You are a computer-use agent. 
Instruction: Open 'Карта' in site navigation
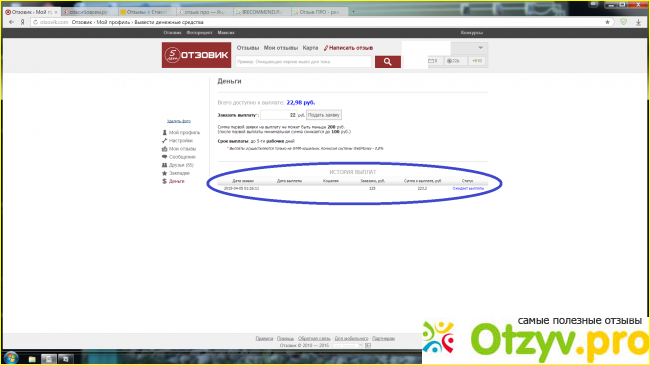[310, 48]
